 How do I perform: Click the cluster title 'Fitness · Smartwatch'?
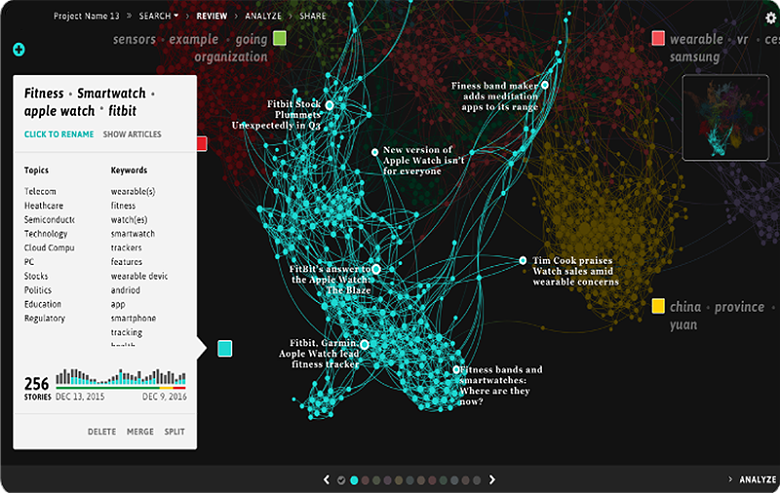click(x=90, y=102)
